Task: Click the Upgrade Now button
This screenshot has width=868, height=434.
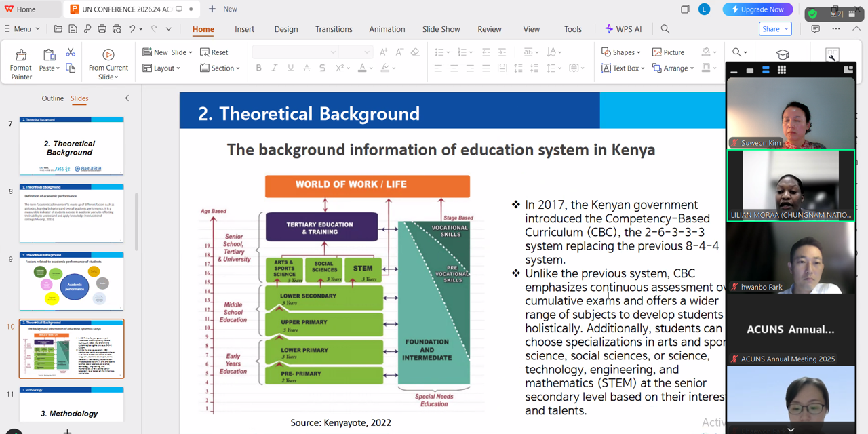Action: tap(757, 9)
